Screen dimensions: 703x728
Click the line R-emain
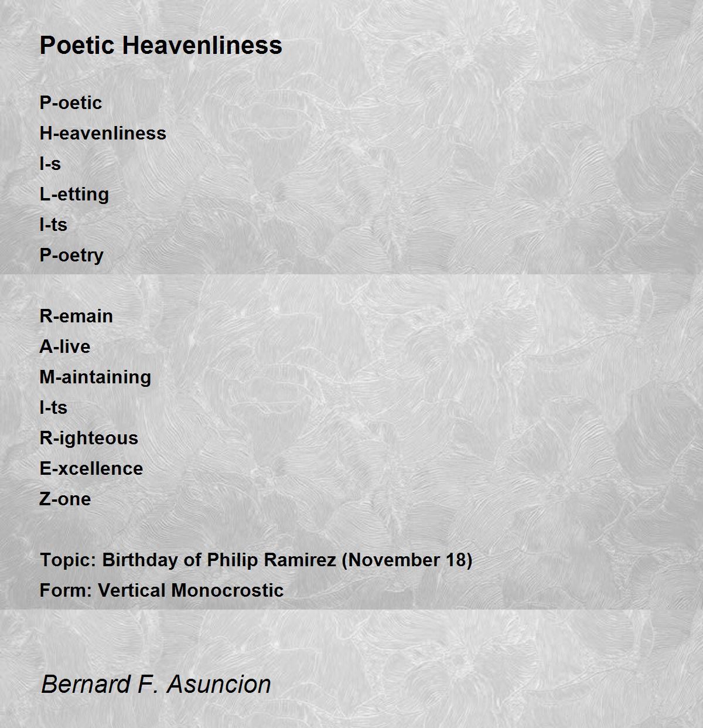(x=76, y=316)
